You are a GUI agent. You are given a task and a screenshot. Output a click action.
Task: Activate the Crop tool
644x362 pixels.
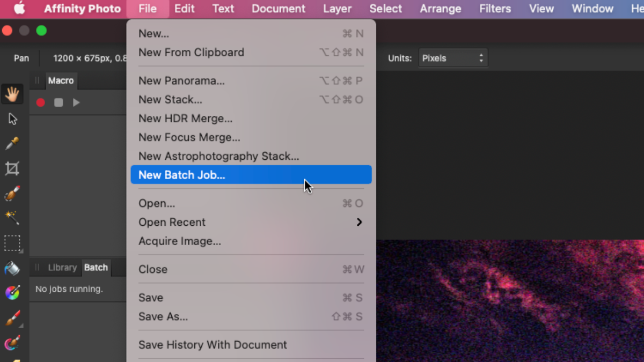click(12, 168)
